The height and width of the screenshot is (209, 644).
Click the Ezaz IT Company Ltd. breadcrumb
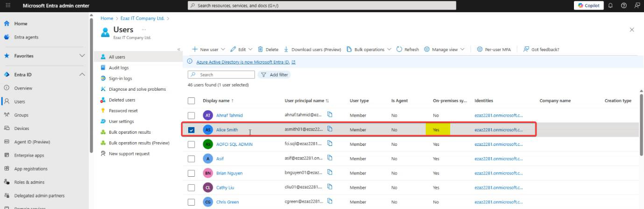(x=142, y=18)
